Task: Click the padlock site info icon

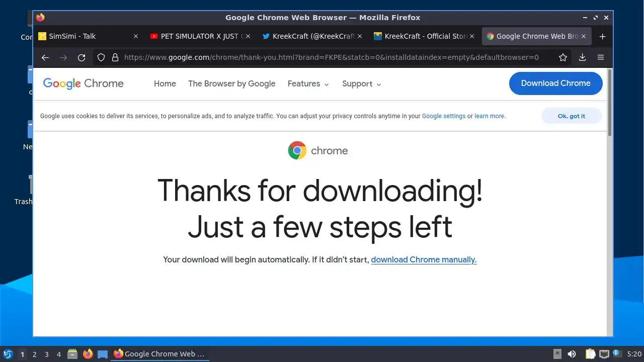Action: point(115,57)
